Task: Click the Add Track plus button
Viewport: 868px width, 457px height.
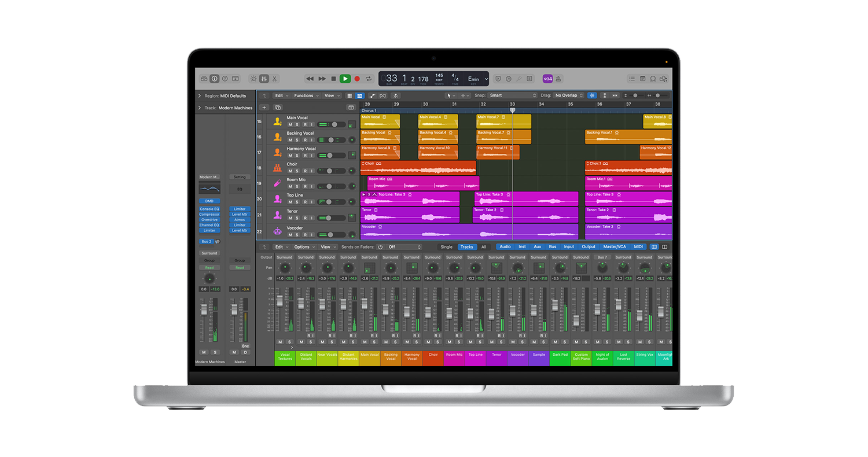Action: point(264,108)
